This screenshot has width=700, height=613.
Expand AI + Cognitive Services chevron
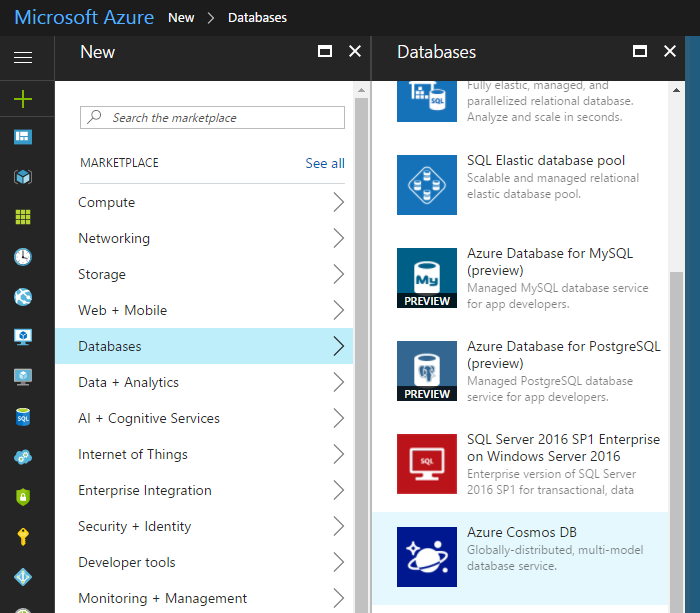tap(339, 418)
